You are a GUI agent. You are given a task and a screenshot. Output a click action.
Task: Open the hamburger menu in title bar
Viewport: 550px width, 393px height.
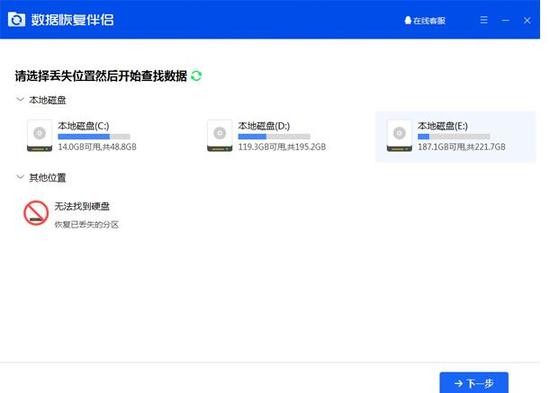pyautogui.click(x=484, y=20)
